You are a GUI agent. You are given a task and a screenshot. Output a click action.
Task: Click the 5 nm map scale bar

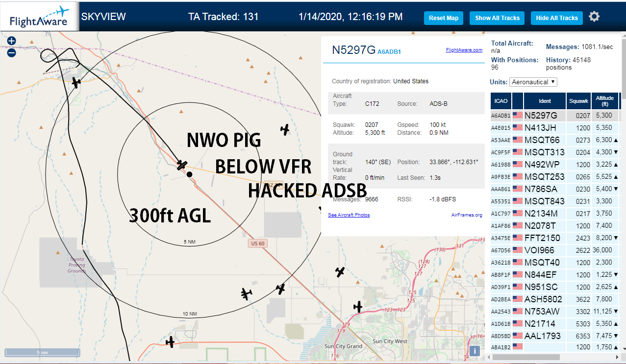(42, 352)
